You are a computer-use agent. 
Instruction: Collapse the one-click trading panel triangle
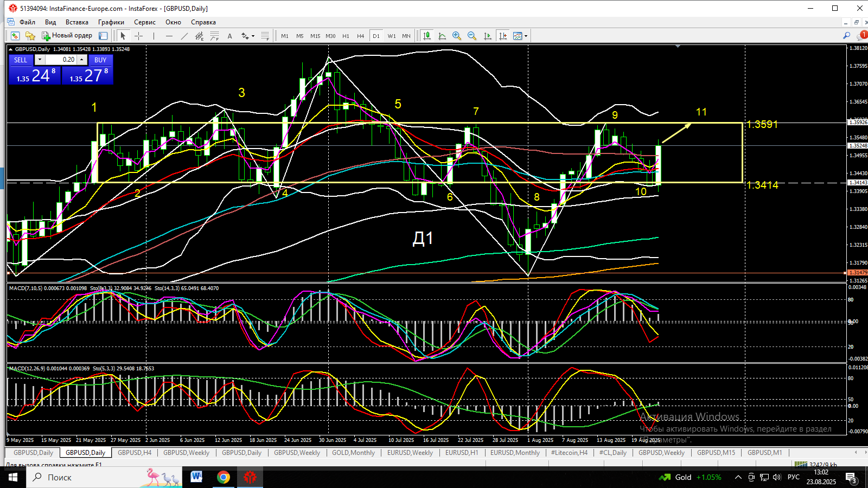click(x=11, y=49)
